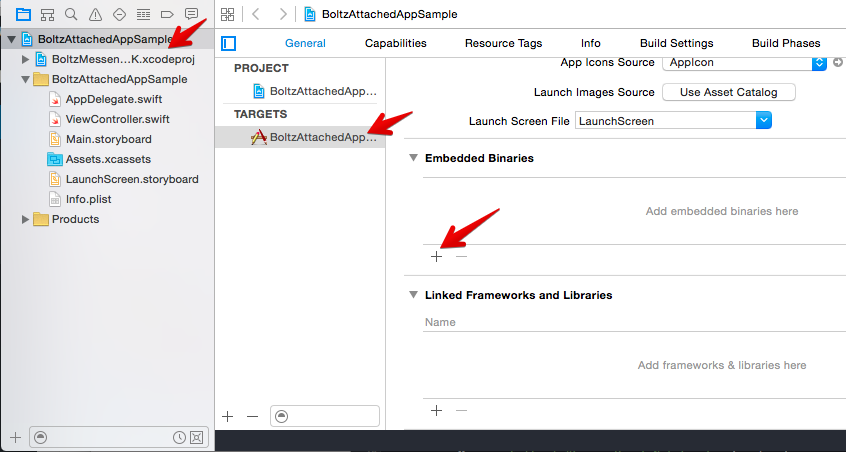Click the Use Asset Catalog button
Viewport: 846px width, 452px height.
pos(728,92)
